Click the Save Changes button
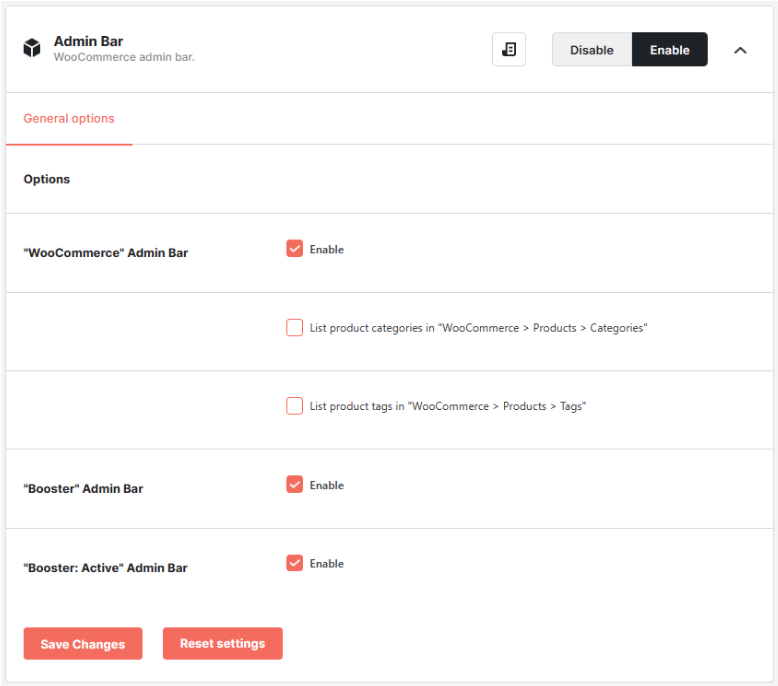Viewport: 778px width, 686px height. click(83, 643)
